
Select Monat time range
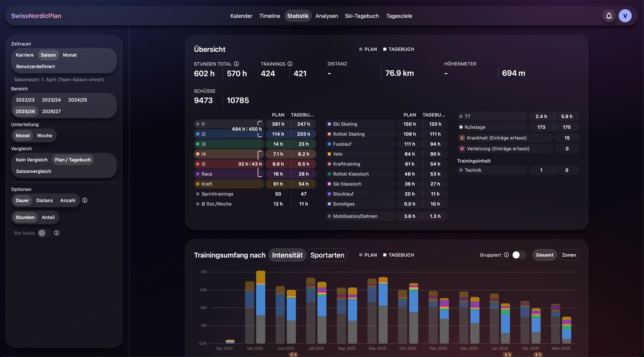[x=70, y=55]
